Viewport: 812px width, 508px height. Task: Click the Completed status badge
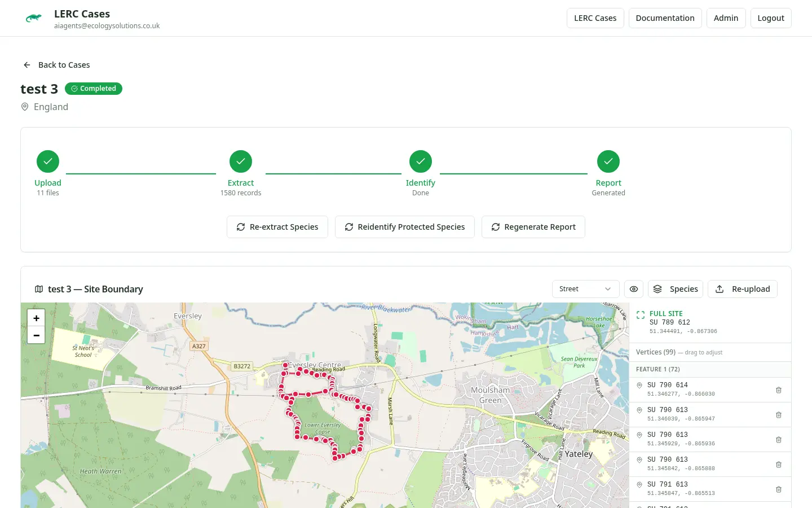coord(94,89)
